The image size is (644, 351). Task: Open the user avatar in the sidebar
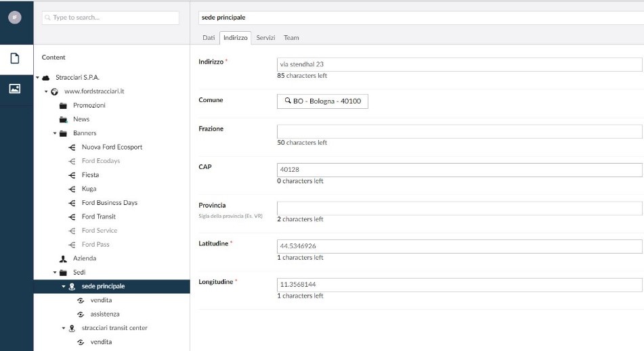pos(15,17)
